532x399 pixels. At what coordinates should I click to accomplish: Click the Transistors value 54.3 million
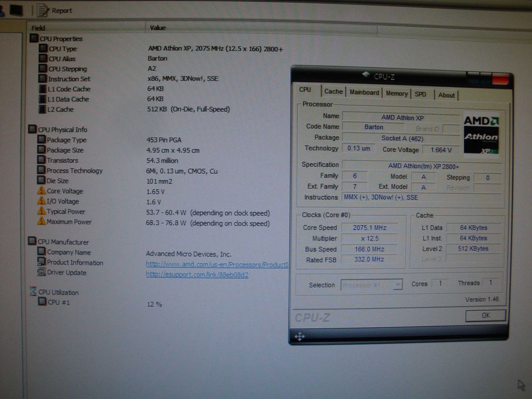[x=162, y=161]
